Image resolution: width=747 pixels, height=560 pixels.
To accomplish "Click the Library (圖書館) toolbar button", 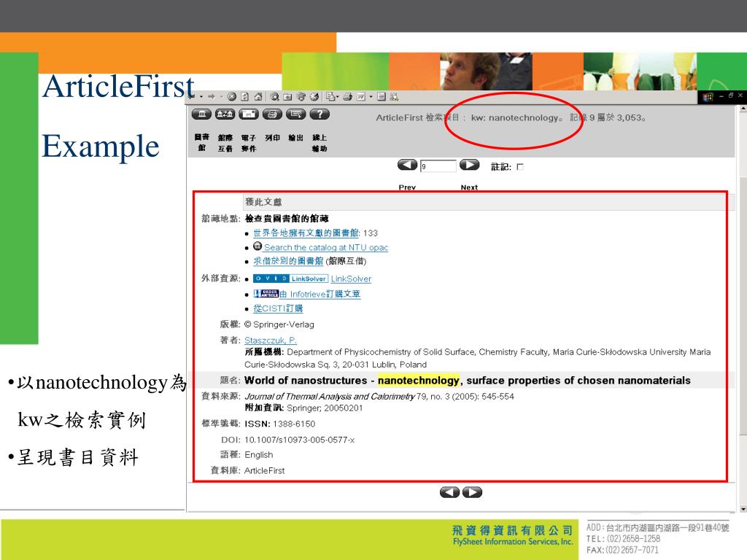I will point(201,114).
